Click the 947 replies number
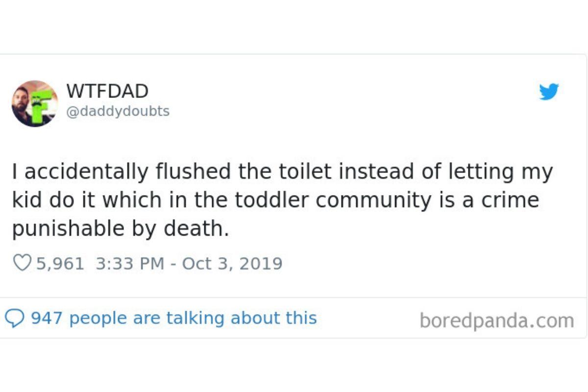 pos(47,318)
